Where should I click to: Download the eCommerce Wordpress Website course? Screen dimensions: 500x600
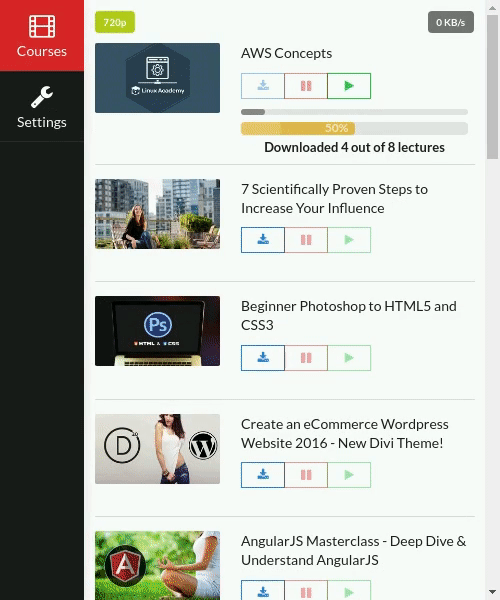263,475
